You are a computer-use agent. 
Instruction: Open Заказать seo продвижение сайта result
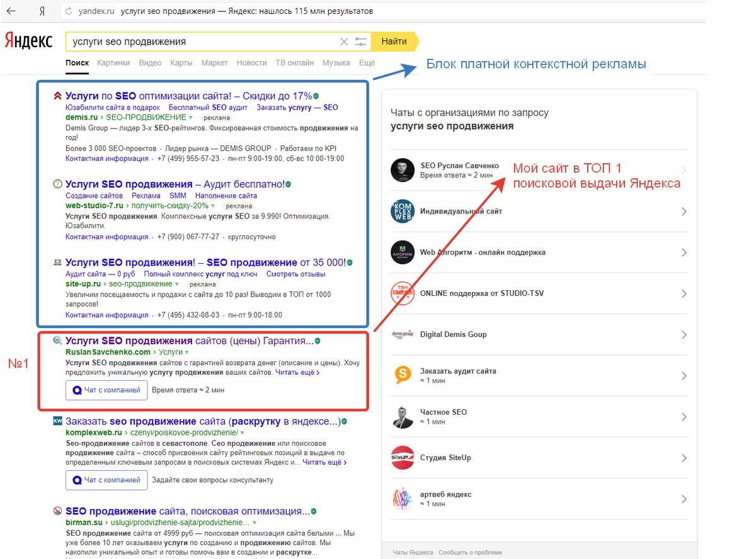coord(203,421)
